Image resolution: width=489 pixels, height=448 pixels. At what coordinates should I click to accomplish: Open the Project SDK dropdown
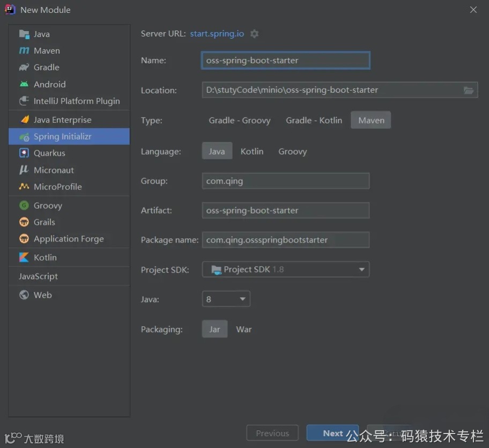(286, 269)
